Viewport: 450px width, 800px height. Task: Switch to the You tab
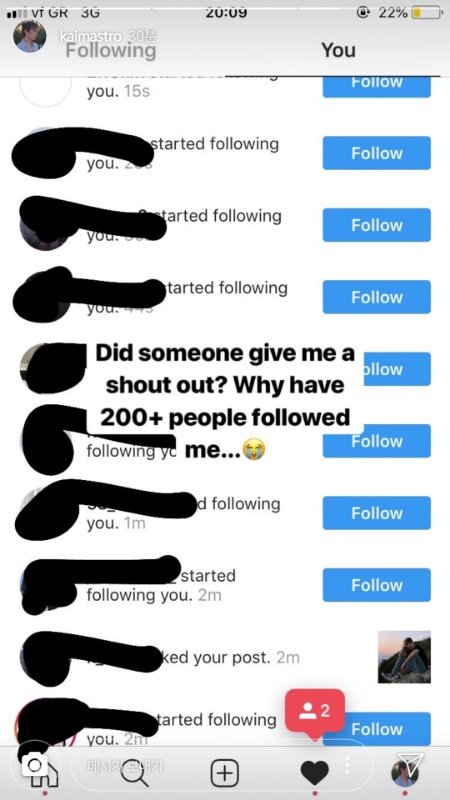pyautogui.click(x=338, y=50)
